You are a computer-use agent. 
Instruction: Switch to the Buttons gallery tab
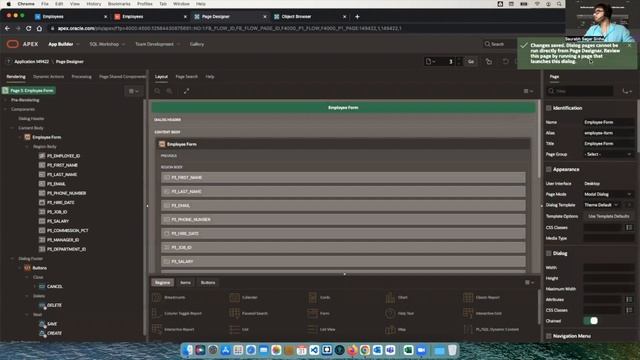pyautogui.click(x=208, y=282)
